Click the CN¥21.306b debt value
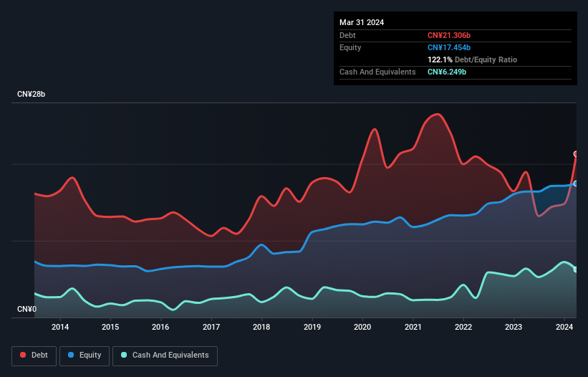Image resolution: width=588 pixels, height=377 pixels. pyautogui.click(x=449, y=35)
